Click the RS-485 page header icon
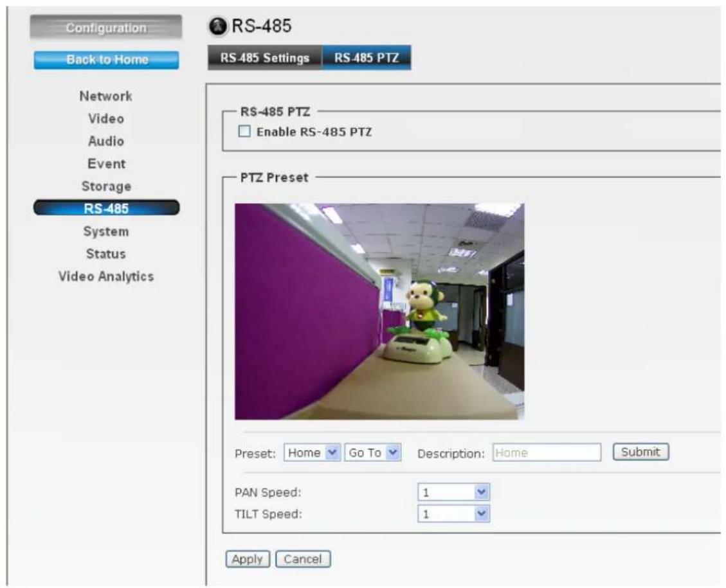 218,26
